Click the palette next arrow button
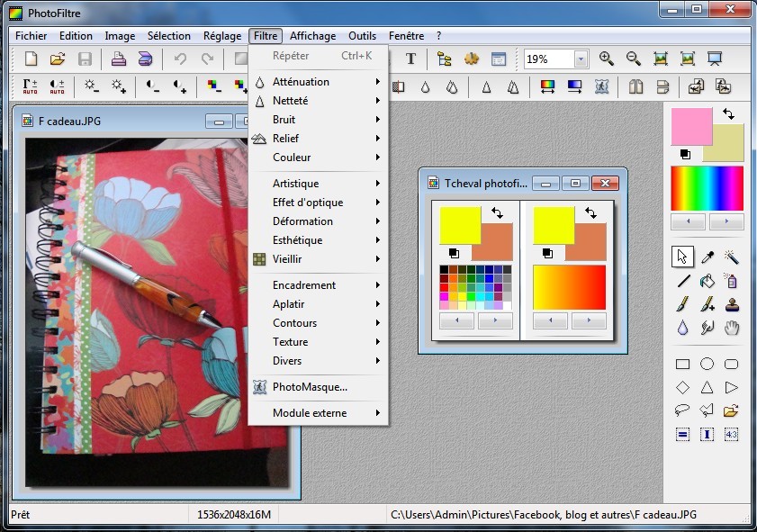 pos(726,221)
